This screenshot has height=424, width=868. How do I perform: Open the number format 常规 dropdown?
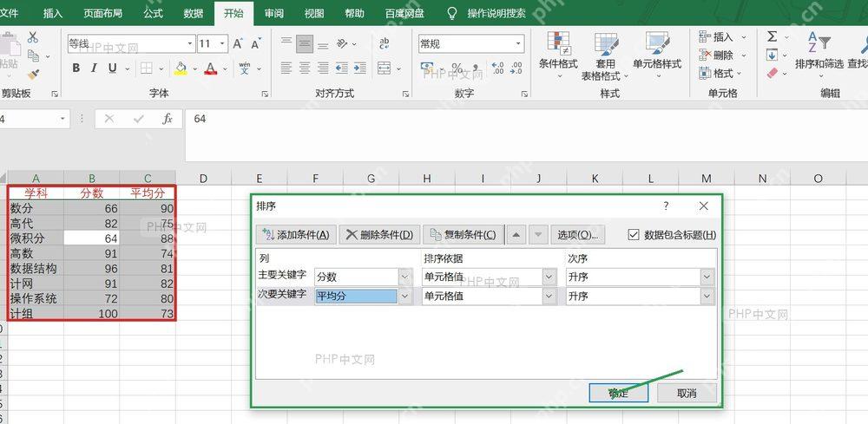pos(519,43)
